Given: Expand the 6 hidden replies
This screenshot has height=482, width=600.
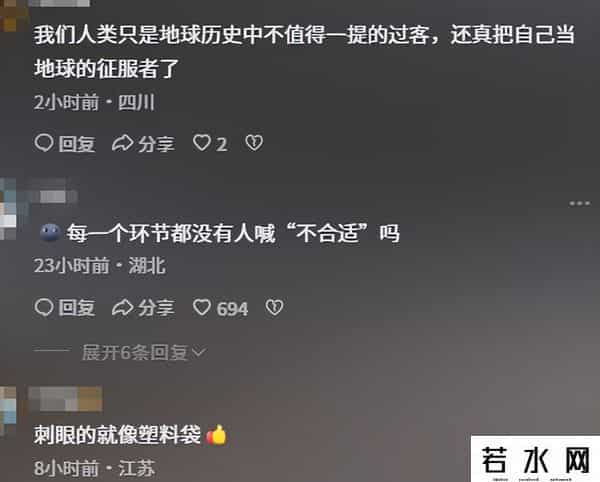Looking at the screenshot, I should click(x=144, y=352).
